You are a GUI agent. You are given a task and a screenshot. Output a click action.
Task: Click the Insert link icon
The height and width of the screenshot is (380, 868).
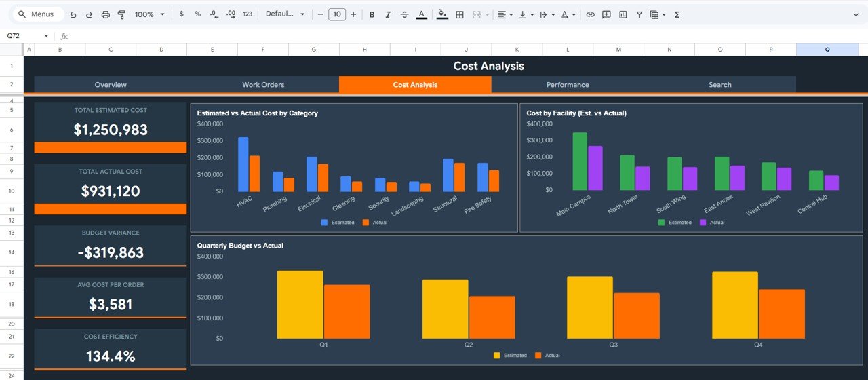(590, 14)
